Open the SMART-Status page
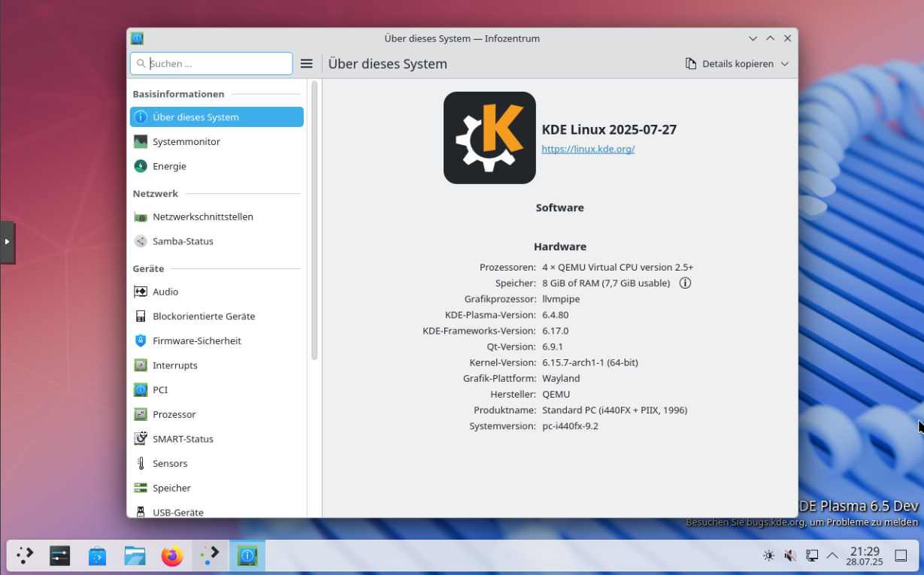Viewport: 924px width, 575px height. [217, 439]
